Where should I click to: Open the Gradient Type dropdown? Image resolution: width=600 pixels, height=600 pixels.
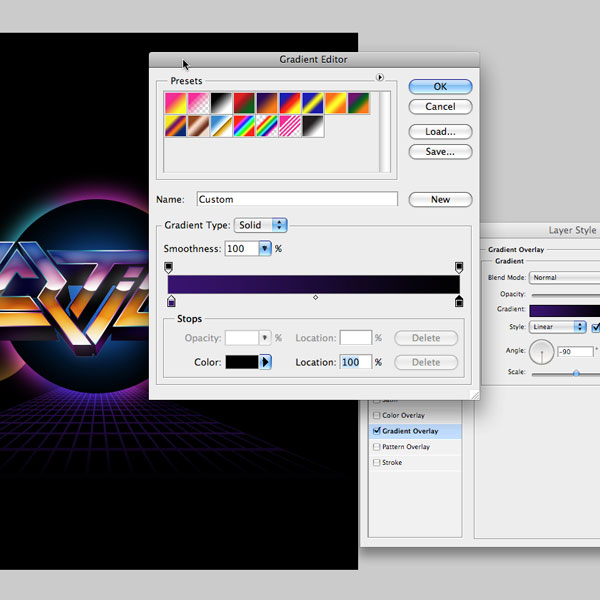click(x=261, y=225)
